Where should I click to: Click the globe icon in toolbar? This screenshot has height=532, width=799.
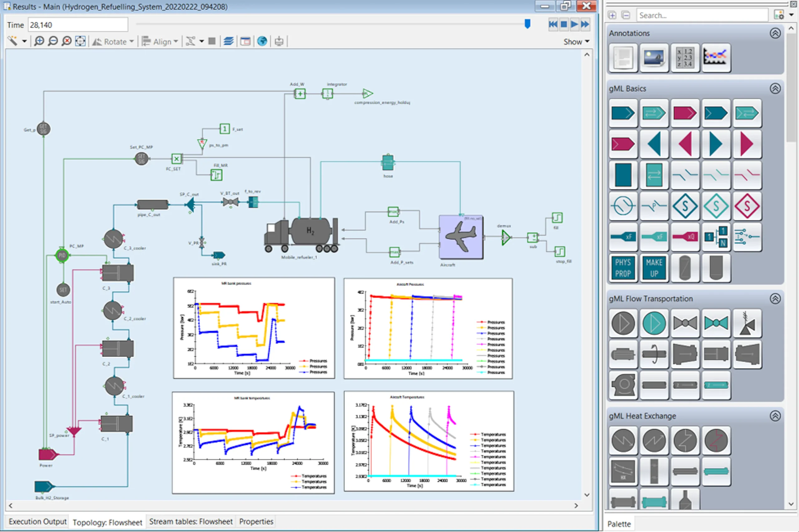262,41
